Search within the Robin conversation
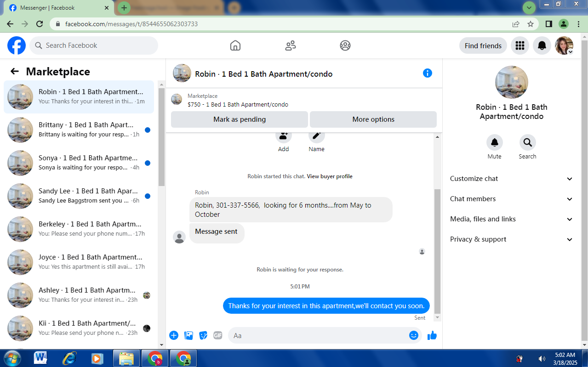588x367 pixels. [x=527, y=142]
